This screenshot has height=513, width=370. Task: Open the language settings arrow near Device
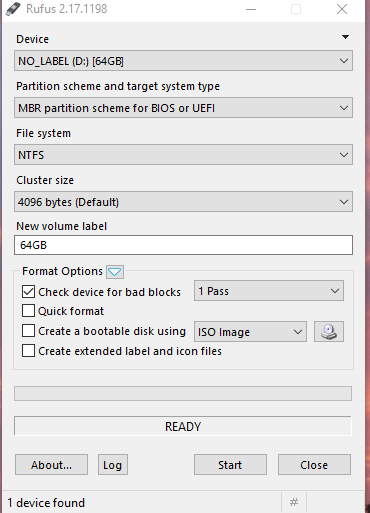coord(345,37)
